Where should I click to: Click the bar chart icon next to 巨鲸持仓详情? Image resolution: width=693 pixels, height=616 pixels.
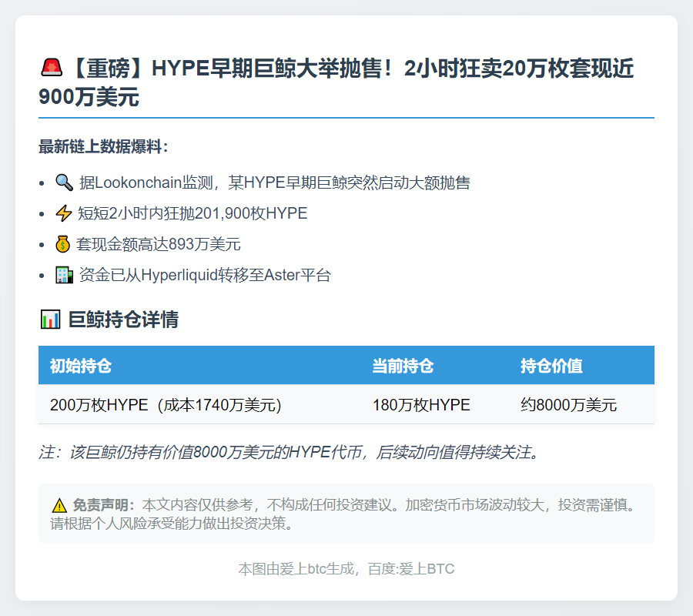[49, 319]
